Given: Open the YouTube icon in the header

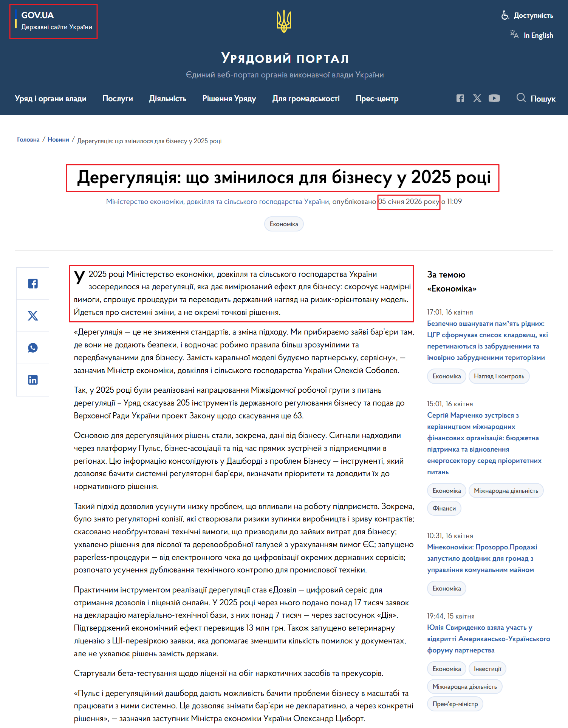Looking at the screenshot, I should pos(494,98).
